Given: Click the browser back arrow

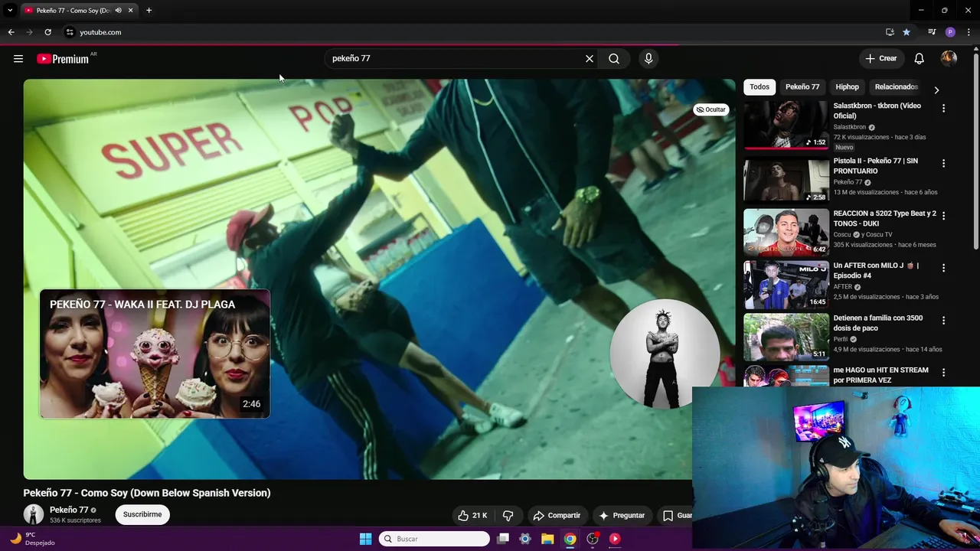Looking at the screenshot, I should coord(11,32).
